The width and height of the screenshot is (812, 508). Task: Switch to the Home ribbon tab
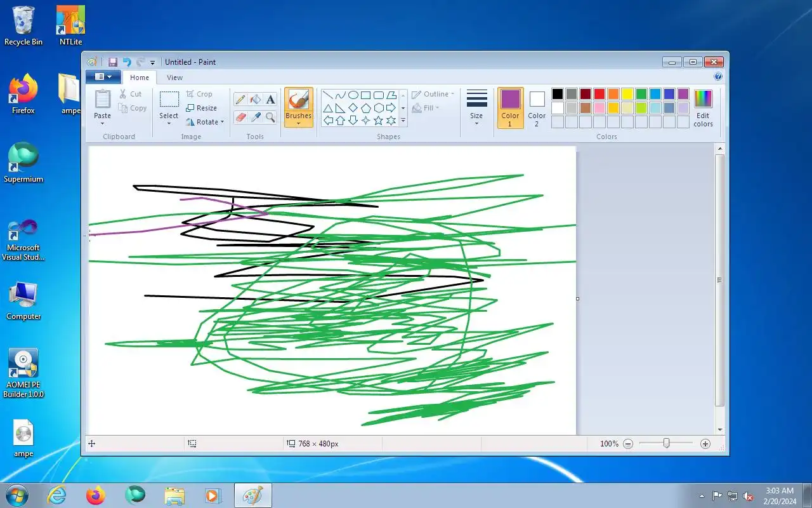click(140, 77)
